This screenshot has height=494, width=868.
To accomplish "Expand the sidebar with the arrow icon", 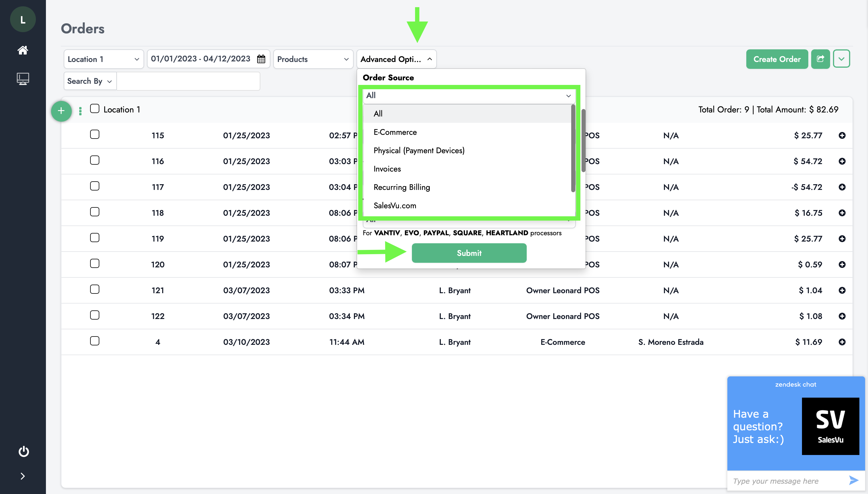I will (x=23, y=476).
